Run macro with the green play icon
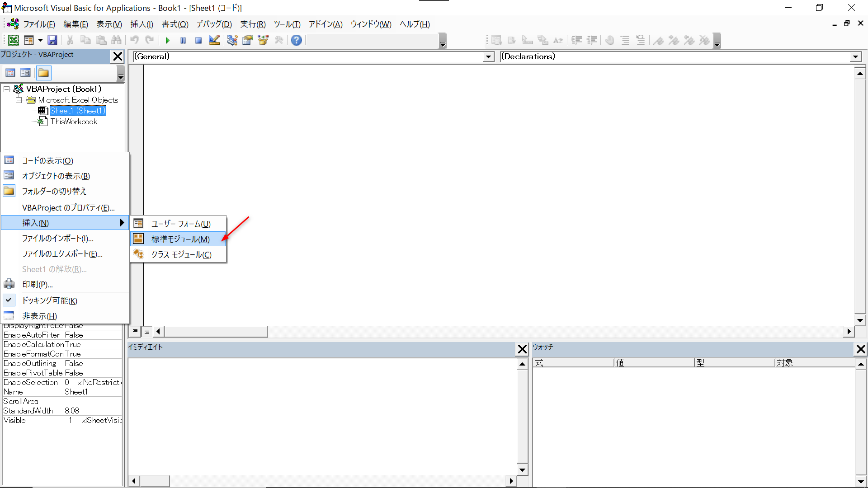The image size is (868, 488). (x=167, y=40)
